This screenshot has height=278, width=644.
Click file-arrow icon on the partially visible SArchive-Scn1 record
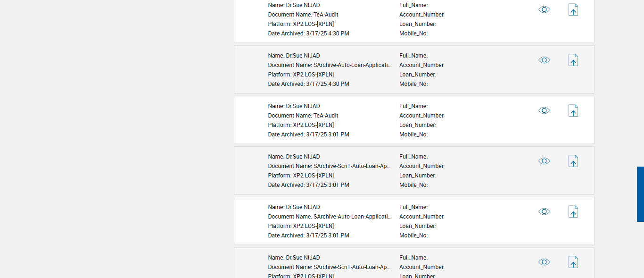click(x=573, y=262)
